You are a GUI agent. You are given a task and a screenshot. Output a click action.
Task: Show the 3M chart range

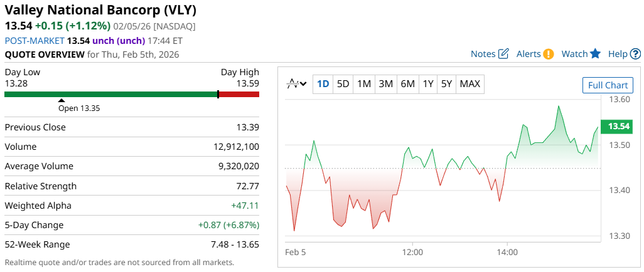(x=385, y=83)
